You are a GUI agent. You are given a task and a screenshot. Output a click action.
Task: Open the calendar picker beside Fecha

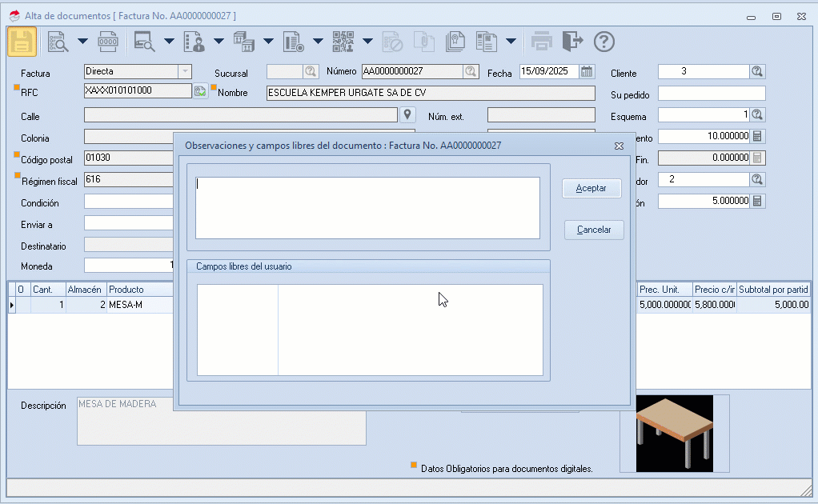[587, 72]
